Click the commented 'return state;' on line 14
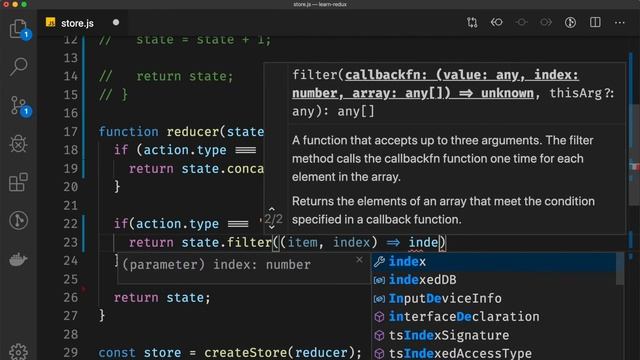 [184, 76]
